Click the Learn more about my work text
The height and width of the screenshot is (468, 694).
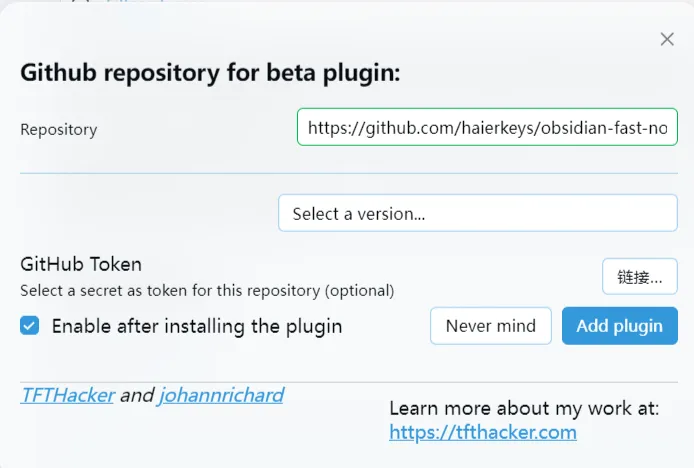tap(524, 408)
